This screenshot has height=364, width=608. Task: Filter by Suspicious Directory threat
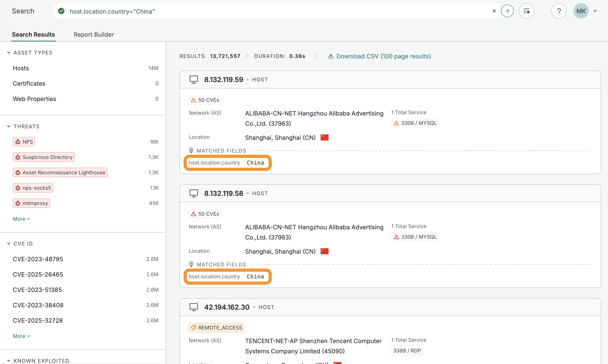(44, 157)
